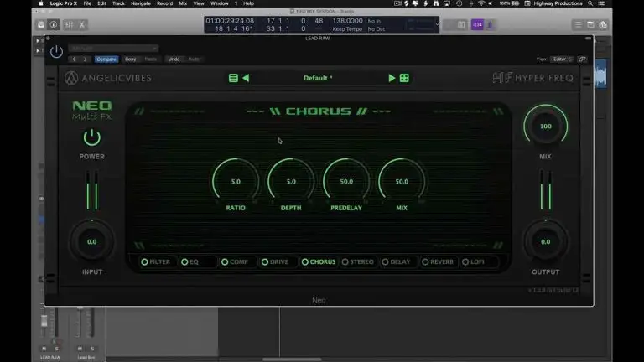Image resolution: width=644 pixels, height=362 pixels.
Task: Toggle the Logic Pro inspector info button
Action: [x=54, y=24]
